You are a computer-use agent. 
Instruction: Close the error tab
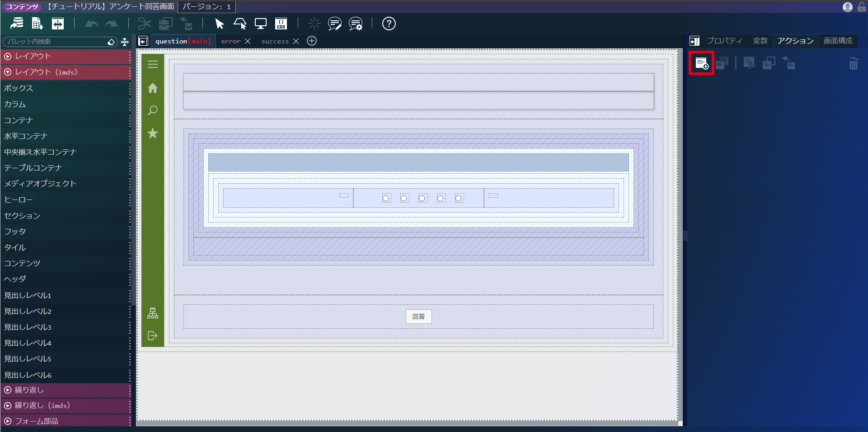click(x=248, y=41)
